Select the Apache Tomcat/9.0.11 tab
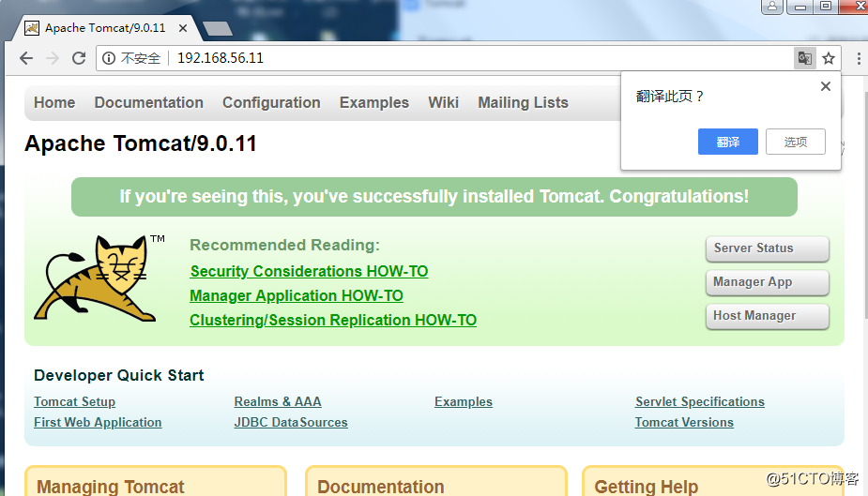The width and height of the screenshot is (868, 496). point(105,28)
